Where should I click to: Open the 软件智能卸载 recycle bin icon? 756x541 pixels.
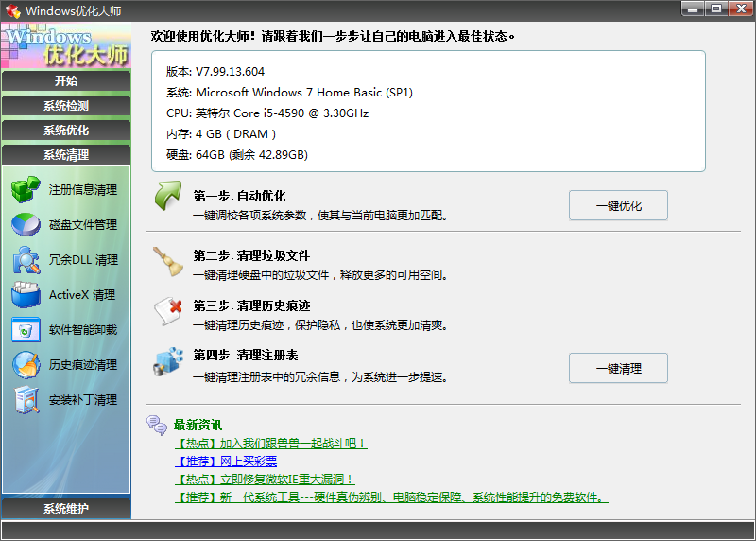(x=26, y=329)
